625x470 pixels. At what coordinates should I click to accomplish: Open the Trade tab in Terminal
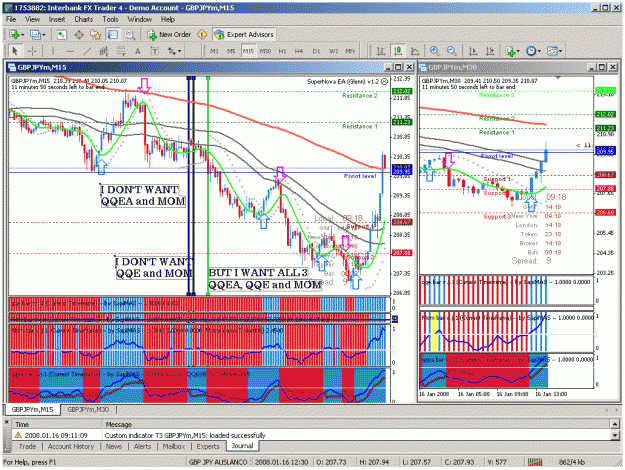point(28,446)
